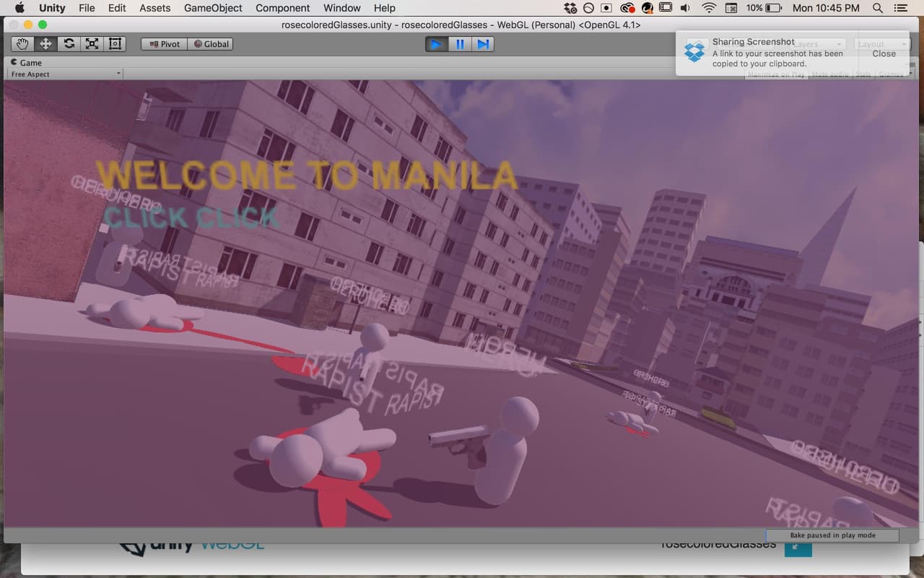This screenshot has width=924, height=578.
Task: Open the Unity application menu
Action: [52, 8]
